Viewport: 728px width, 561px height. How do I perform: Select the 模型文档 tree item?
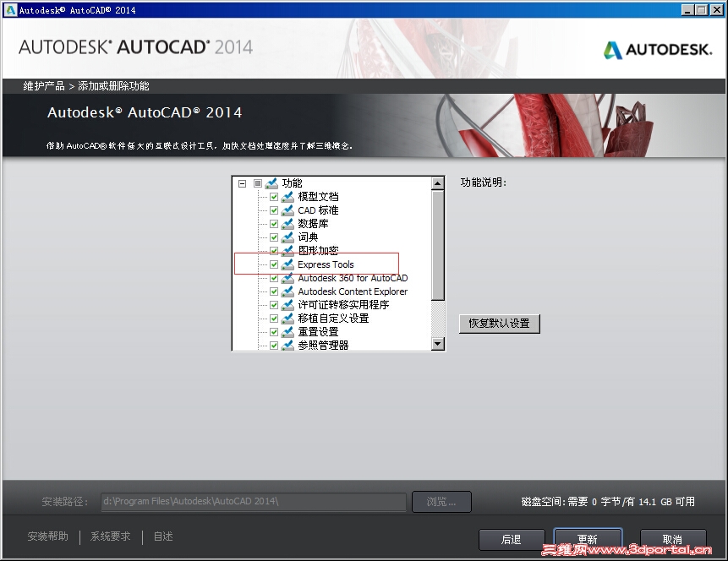pyautogui.click(x=318, y=197)
